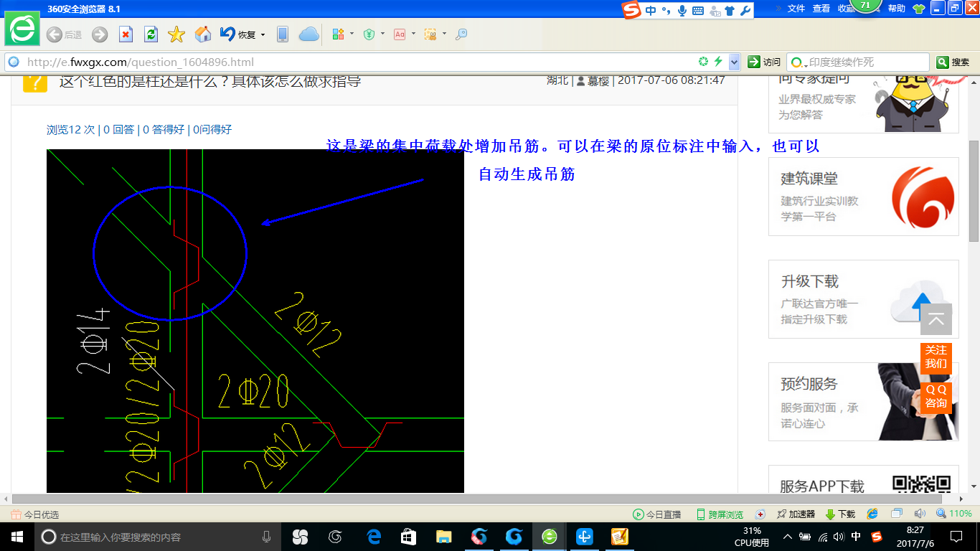Viewport: 980px width, 551px height.
Task: Open mobile phone assistant toolbar icon
Action: (x=283, y=34)
